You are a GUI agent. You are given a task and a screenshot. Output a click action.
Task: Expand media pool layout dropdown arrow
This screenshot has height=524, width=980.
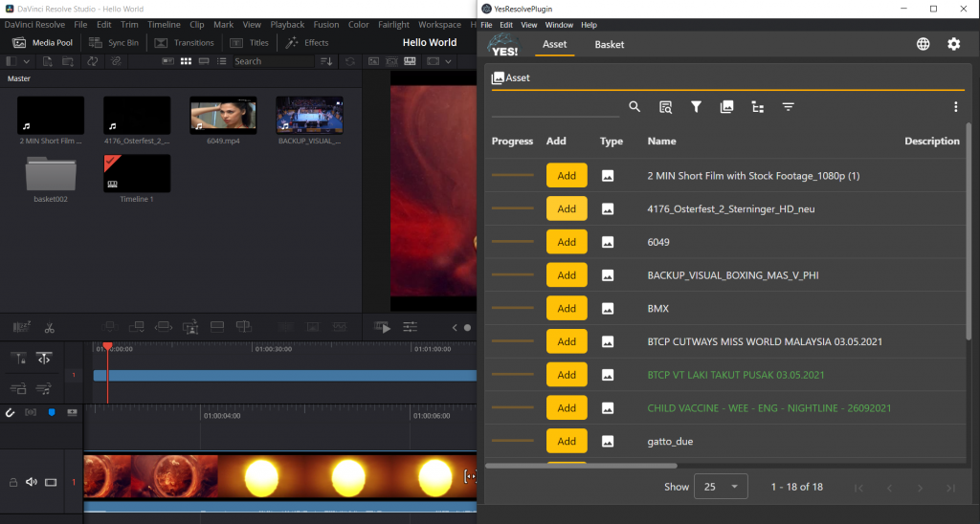pos(26,61)
